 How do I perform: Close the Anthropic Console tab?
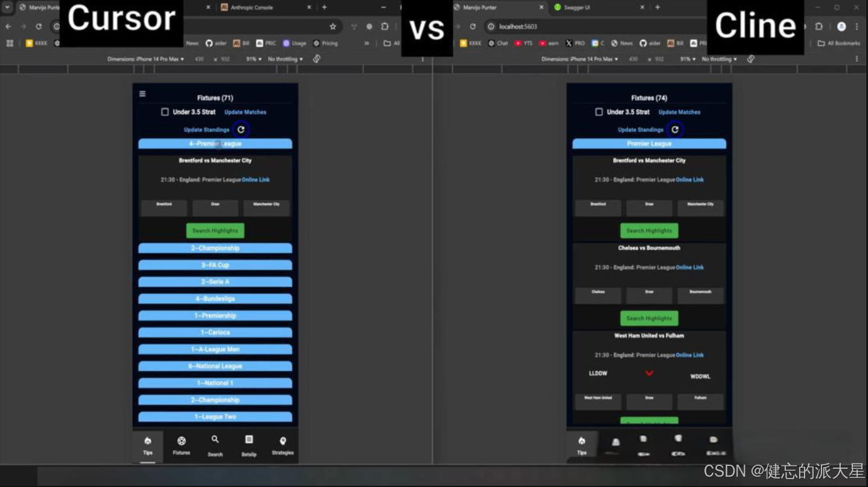pyautogui.click(x=309, y=7)
